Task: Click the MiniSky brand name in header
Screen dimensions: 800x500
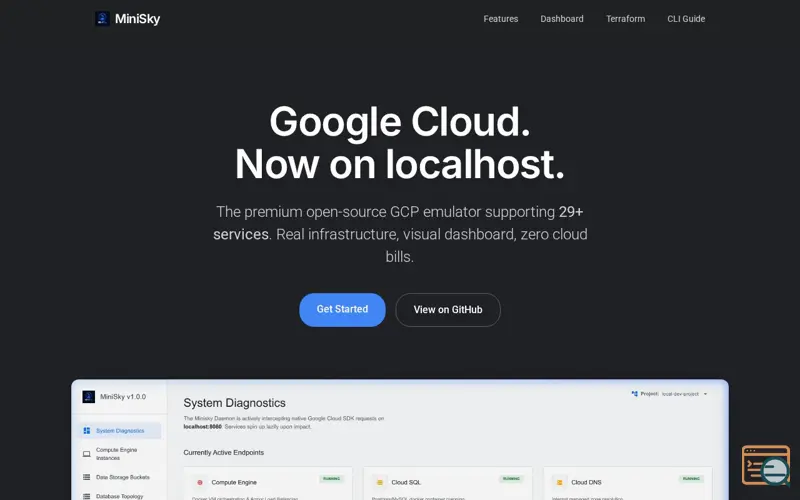Action: (137, 19)
